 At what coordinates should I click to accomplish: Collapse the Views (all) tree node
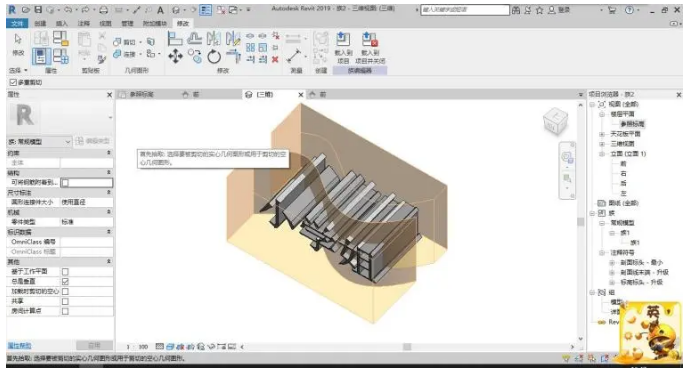[592, 104]
